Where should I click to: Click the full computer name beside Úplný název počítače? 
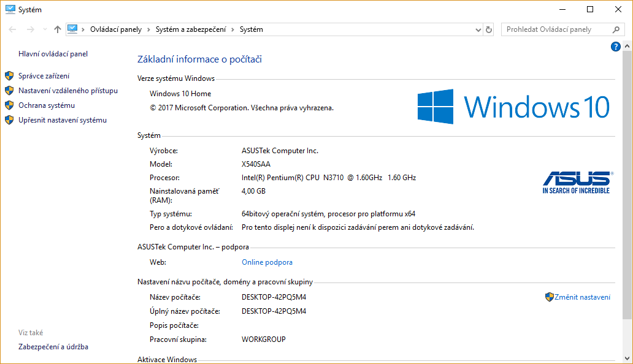pyautogui.click(x=274, y=311)
